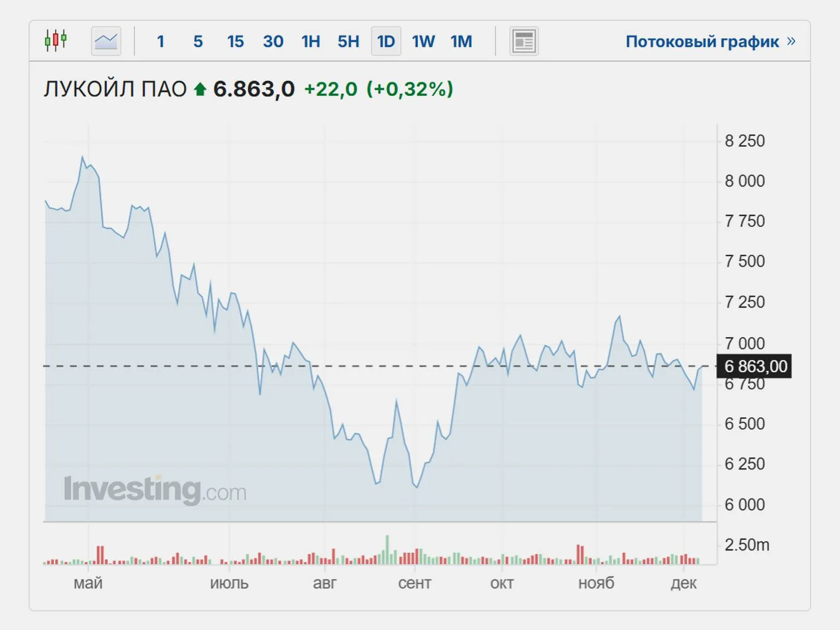Click the 6 863,00 price label on axis
Screen dimensions: 840x630
pyautogui.click(x=755, y=367)
